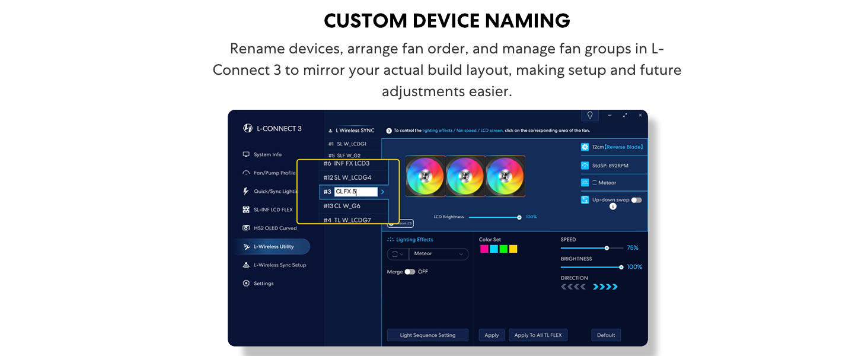Click the first fan in preview
The height and width of the screenshot is (356, 868).
click(x=425, y=176)
